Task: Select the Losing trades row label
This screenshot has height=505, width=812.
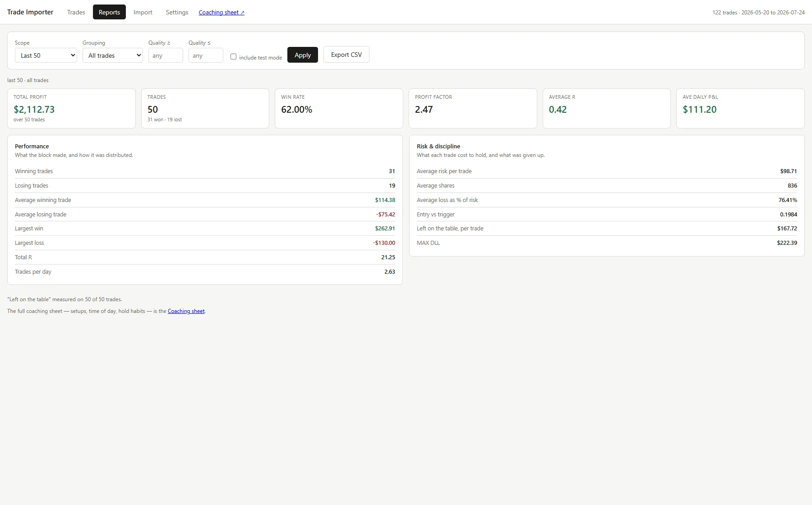Action: 32,186
